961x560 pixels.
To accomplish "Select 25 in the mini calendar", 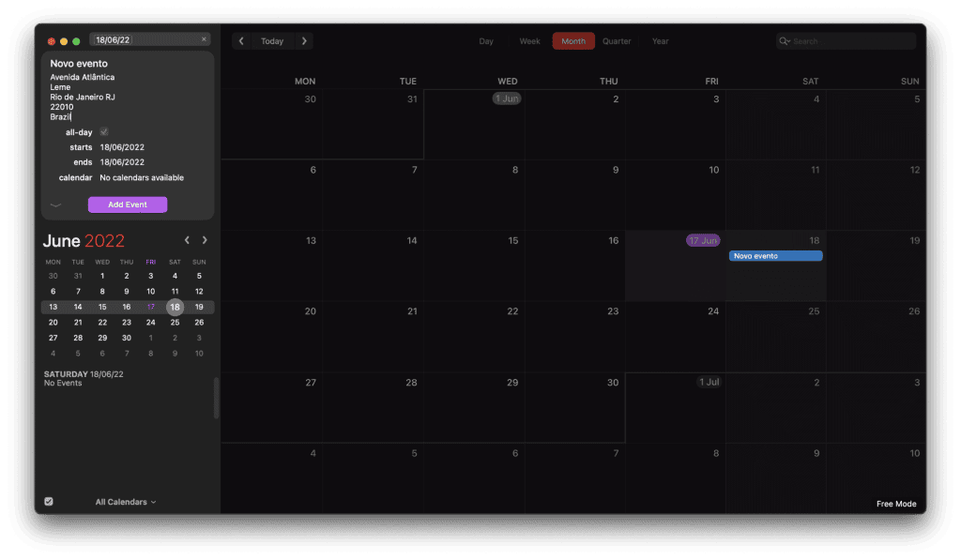I will pyautogui.click(x=175, y=323).
